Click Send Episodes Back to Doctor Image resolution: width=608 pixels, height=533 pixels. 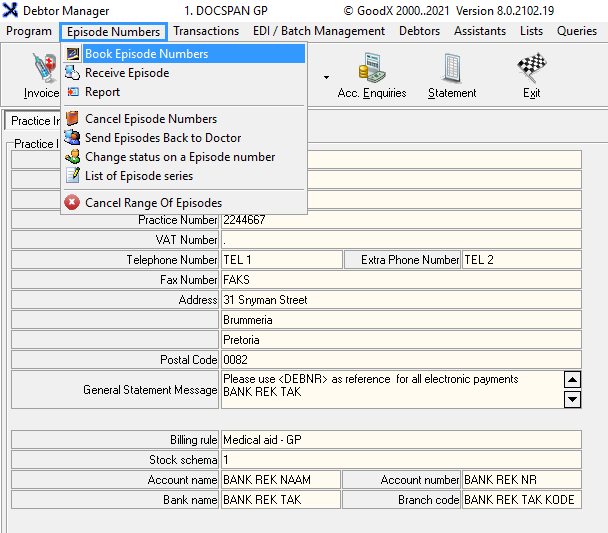coord(162,138)
